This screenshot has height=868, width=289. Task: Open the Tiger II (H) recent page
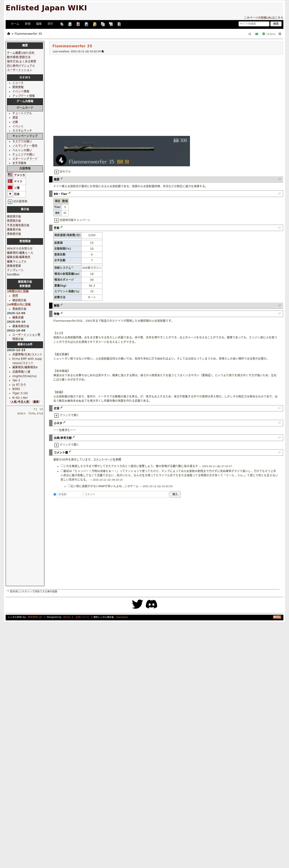coord(20,393)
